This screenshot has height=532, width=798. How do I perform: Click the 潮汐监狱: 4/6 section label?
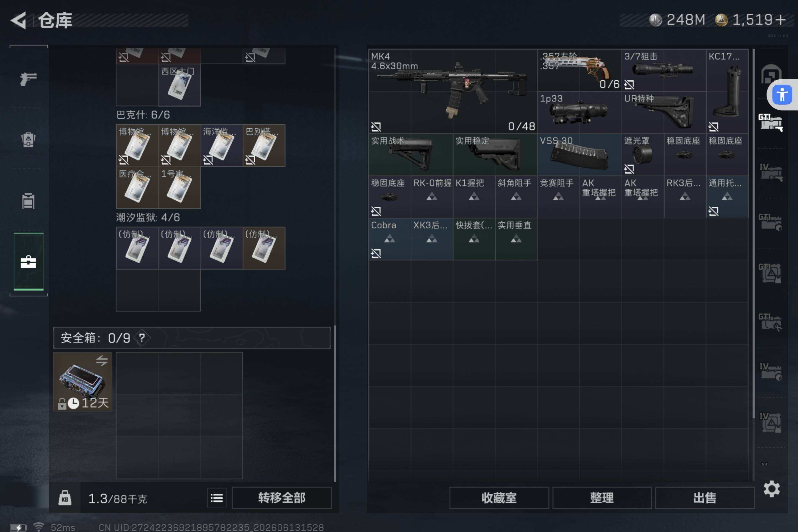click(x=148, y=218)
